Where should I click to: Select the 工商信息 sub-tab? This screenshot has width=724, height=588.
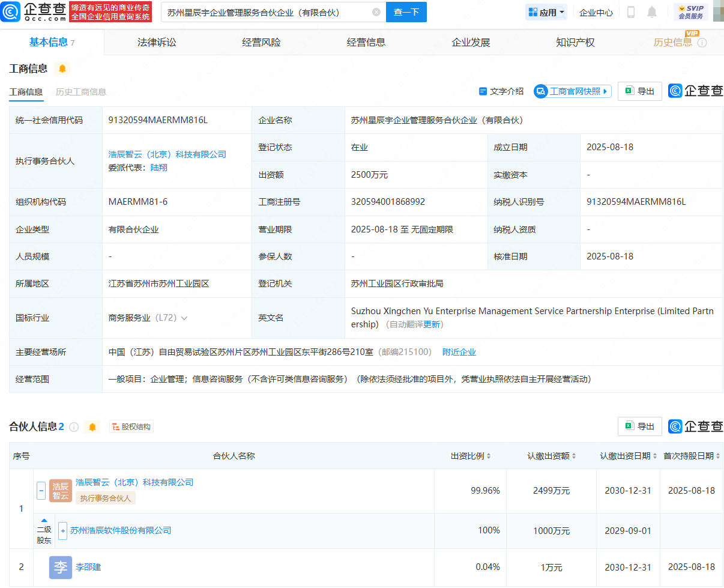tap(26, 92)
